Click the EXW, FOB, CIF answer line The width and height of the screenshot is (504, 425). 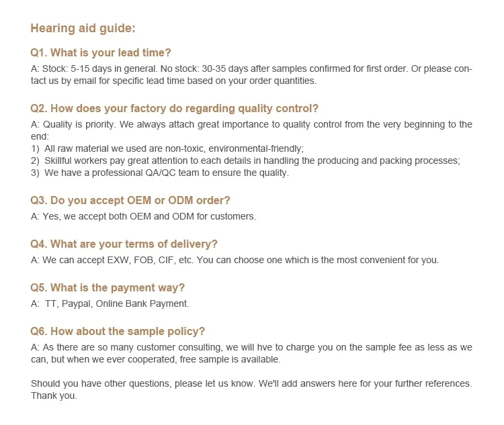[x=235, y=260]
